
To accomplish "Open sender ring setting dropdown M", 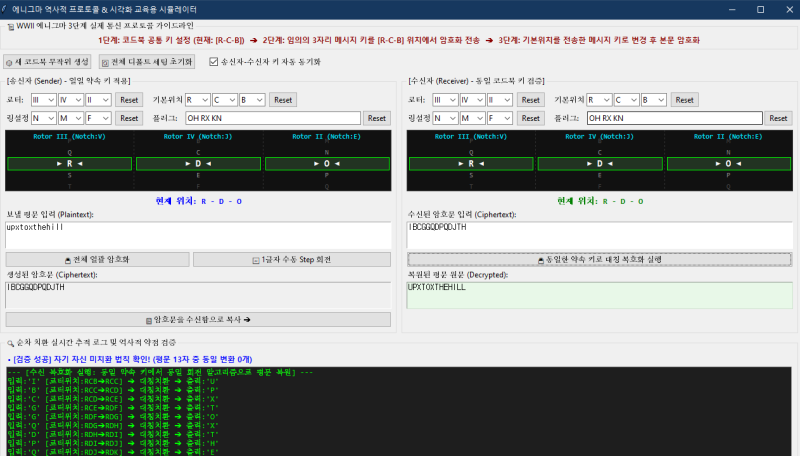I will (70, 118).
